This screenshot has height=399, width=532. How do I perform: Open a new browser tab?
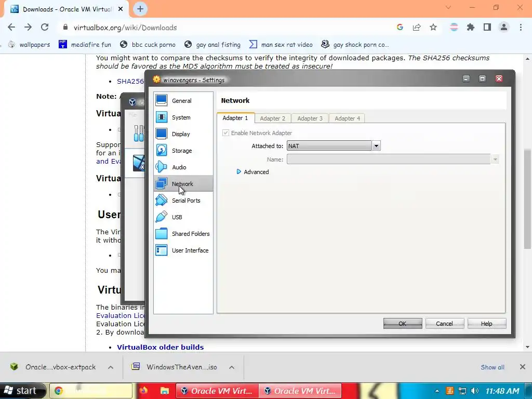[140, 9]
